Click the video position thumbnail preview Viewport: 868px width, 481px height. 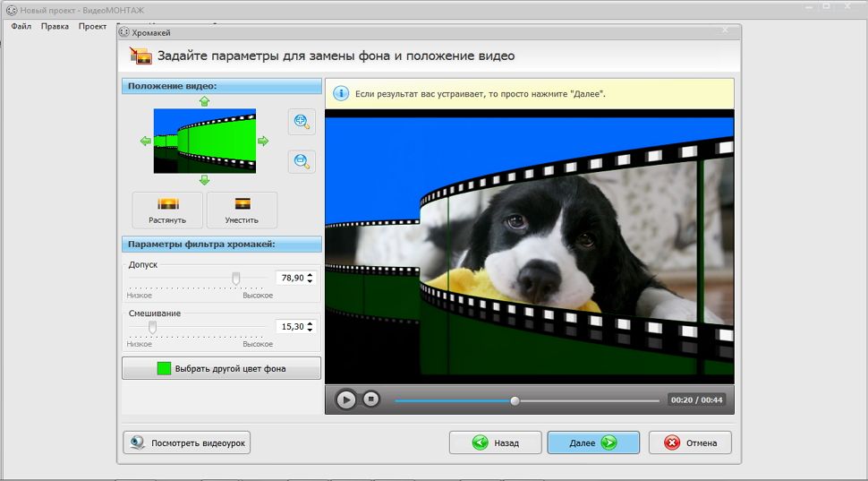(205, 141)
